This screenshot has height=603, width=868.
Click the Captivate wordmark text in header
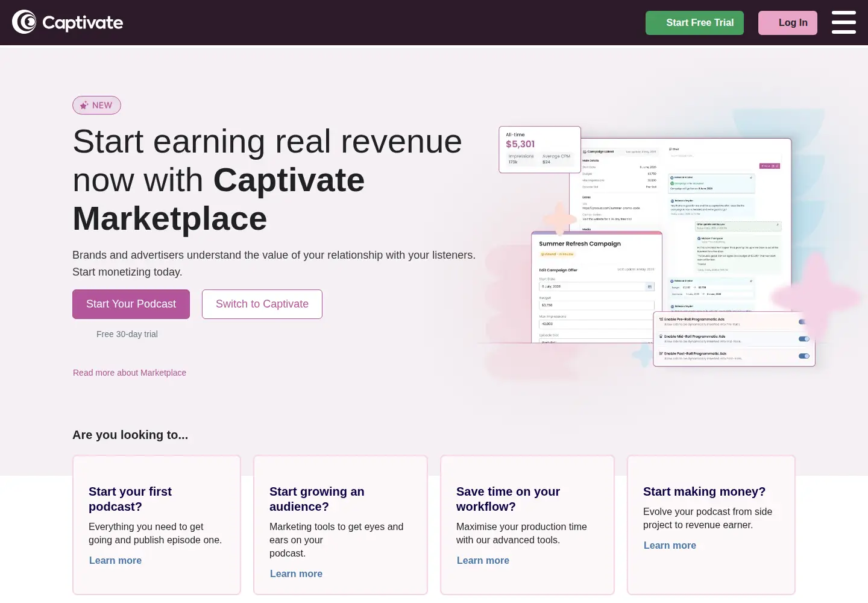[83, 23]
